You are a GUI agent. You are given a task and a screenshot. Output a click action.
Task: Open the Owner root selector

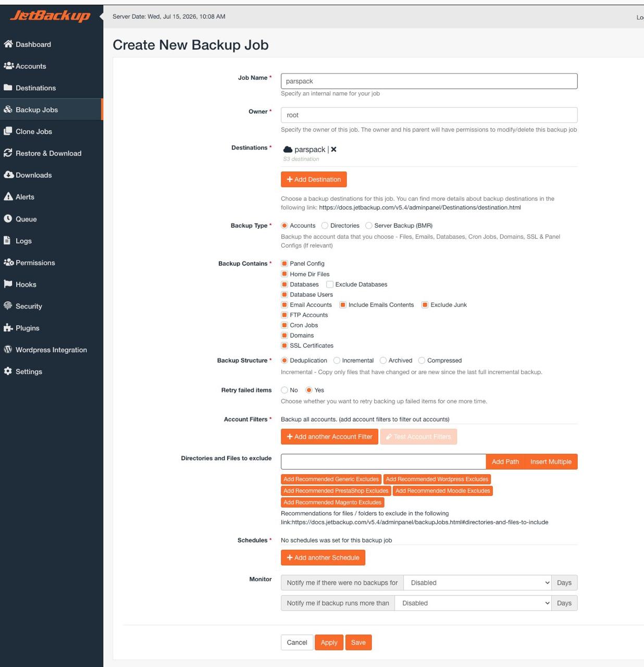coord(429,115)
